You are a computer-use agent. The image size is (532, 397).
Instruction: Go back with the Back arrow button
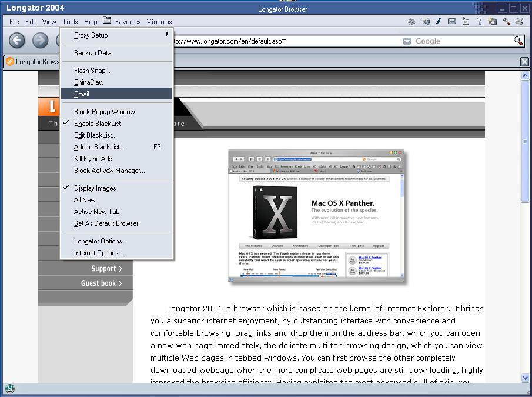[16, 41]
